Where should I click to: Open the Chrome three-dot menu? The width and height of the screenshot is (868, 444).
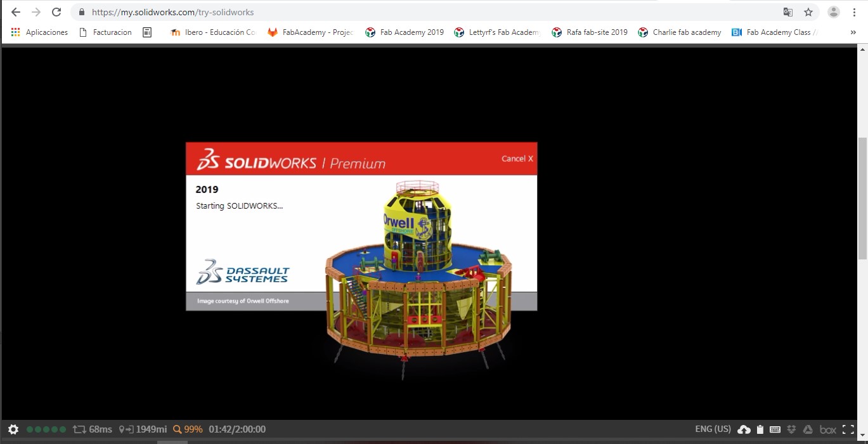click(x=855, y=12)
